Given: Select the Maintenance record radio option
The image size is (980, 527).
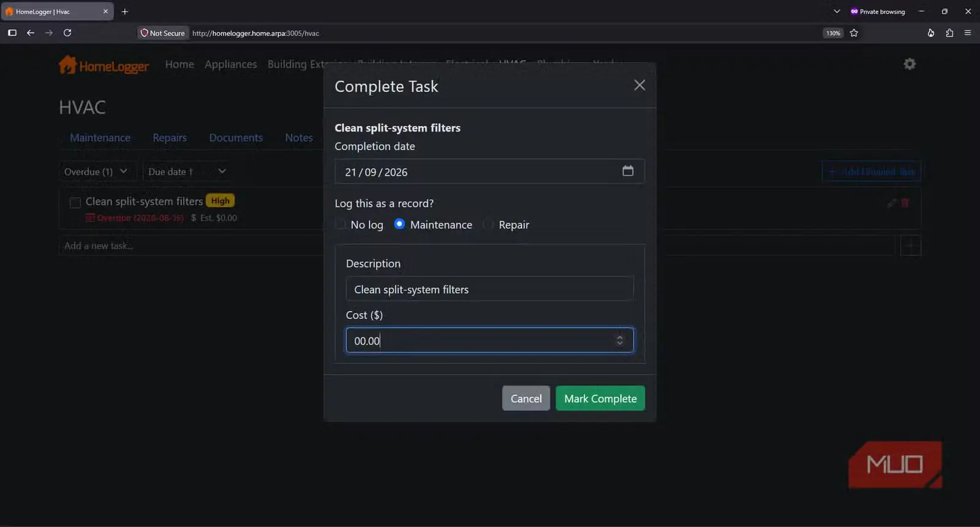Looking at the screenshot, I should [399, 224].
